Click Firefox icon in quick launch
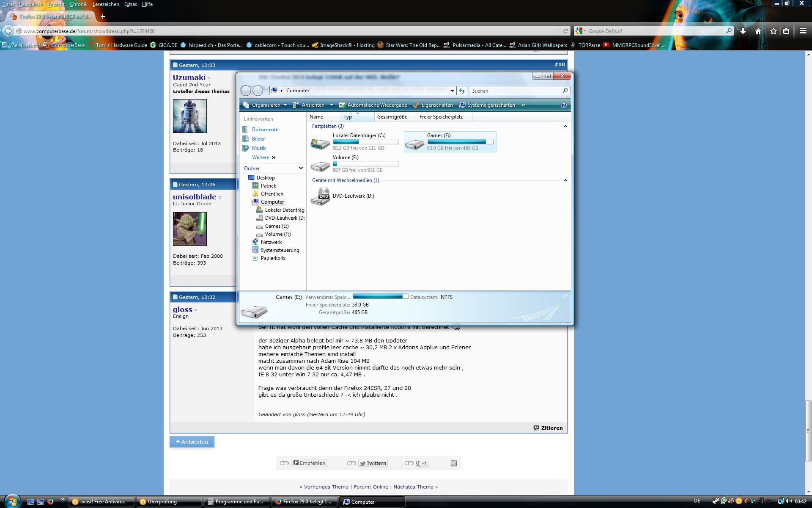 coord(50,502)
